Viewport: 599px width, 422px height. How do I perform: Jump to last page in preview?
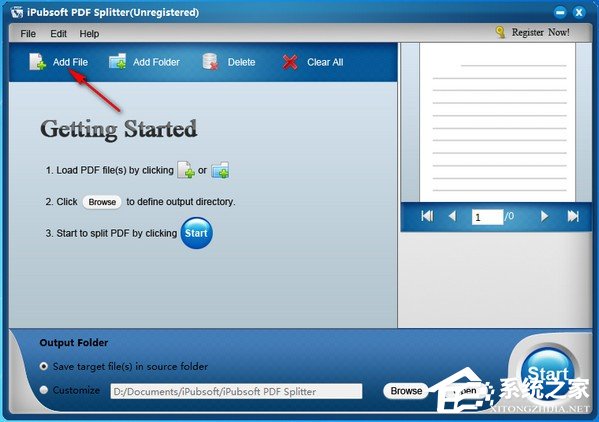pos(573,216)
